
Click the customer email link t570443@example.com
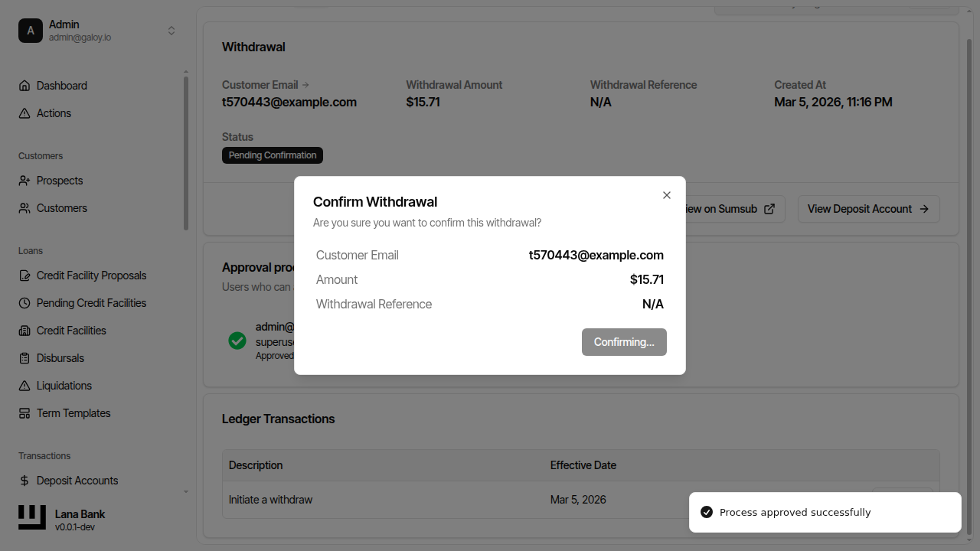(x=289, y=102)
